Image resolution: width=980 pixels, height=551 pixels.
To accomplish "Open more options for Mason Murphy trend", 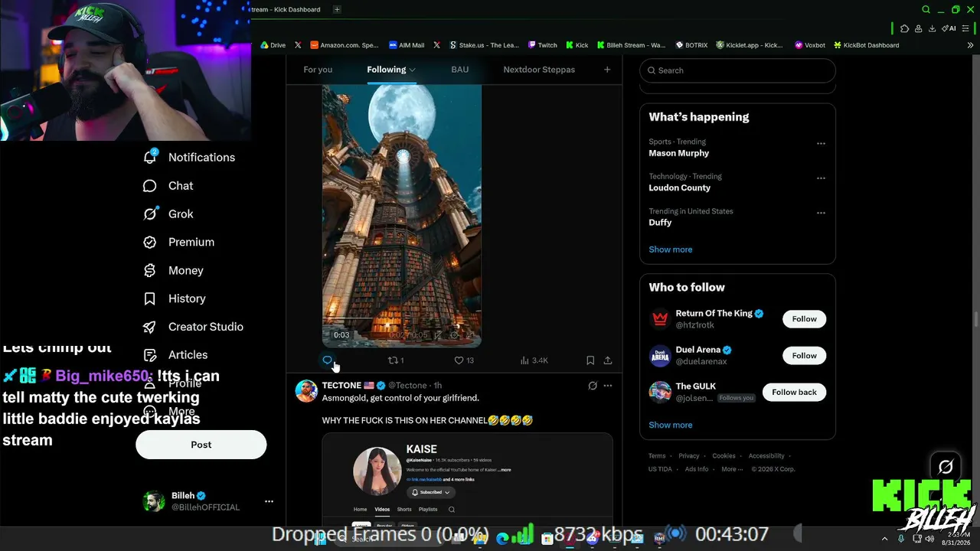I will (821, 144).
